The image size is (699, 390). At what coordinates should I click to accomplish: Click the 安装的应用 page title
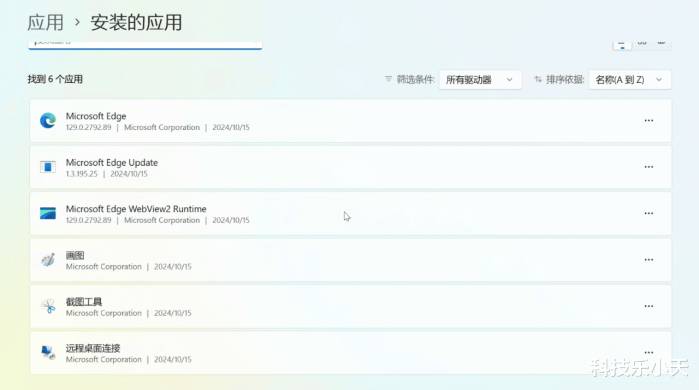click(x=136, y=22)
